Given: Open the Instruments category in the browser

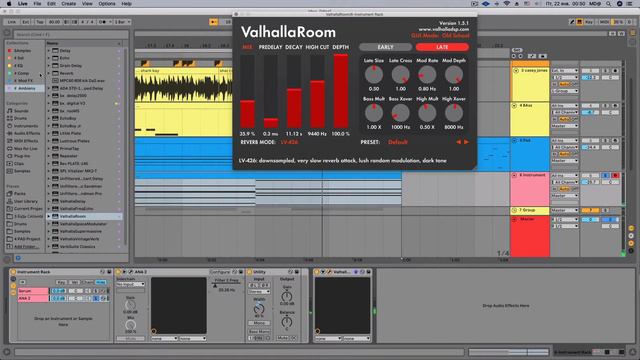Looking at the screenshot, I should pos(26,126).
